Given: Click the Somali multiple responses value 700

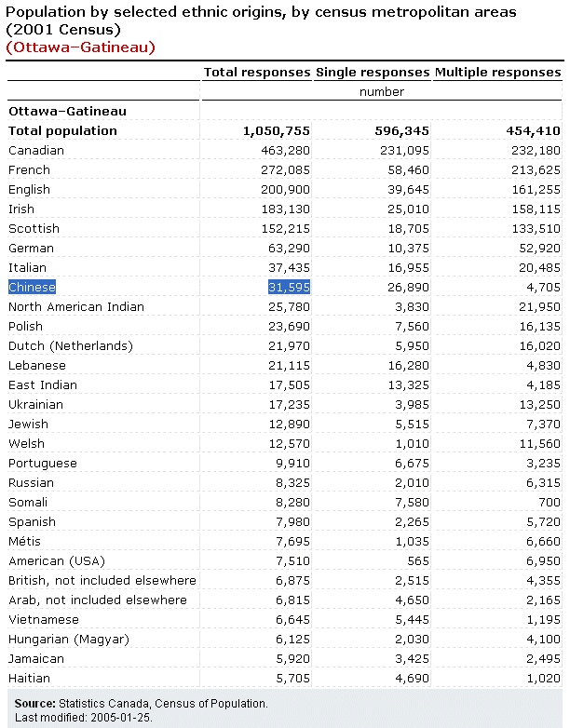Looking at the screenshot, I should (550, 502).
